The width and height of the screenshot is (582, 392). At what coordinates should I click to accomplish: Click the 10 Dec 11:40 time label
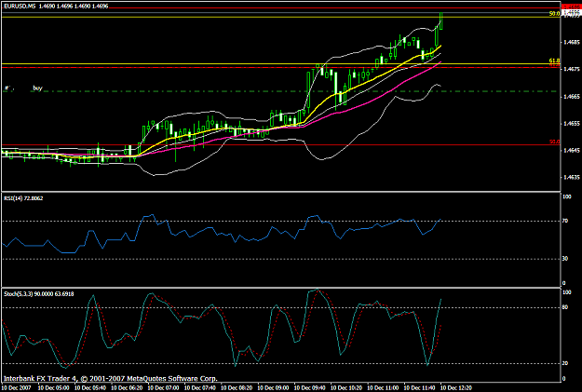(419, 388)
